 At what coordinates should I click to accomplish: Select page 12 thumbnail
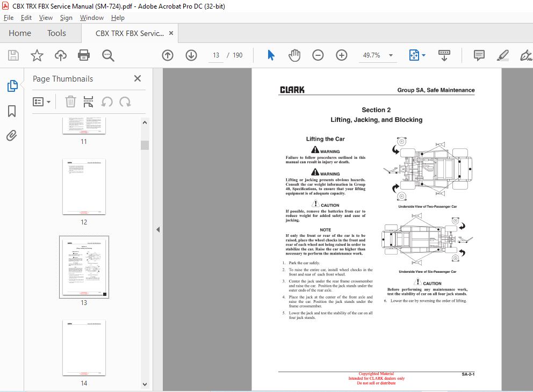[x=84, y=186]
